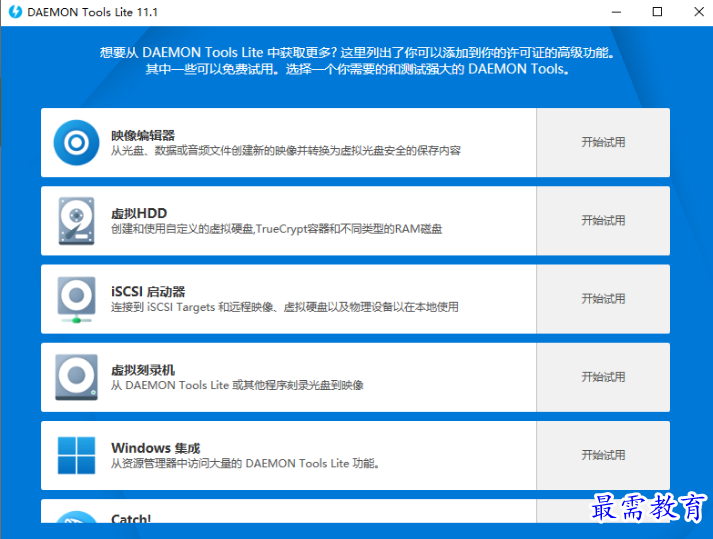Start trial for 虚拟HDD
The height and width of the screenshot is (539, 713).
[x=603, y=221]
